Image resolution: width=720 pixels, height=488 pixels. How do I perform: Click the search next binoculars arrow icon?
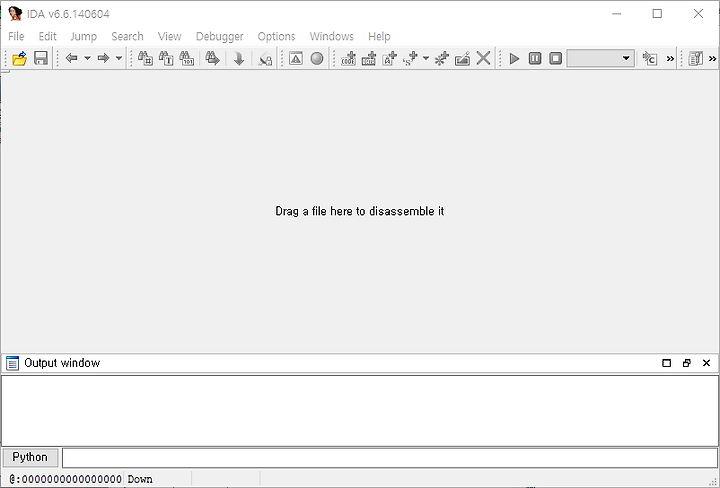click(212, 58)
